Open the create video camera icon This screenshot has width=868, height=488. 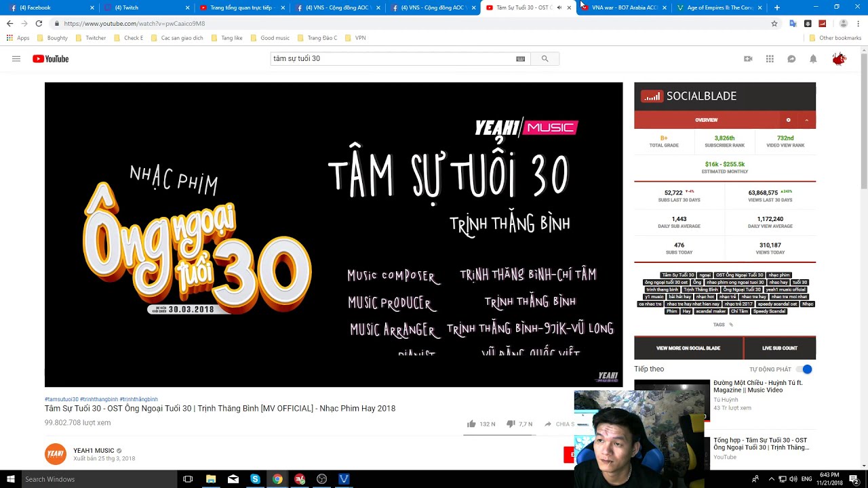coord(748,59)
